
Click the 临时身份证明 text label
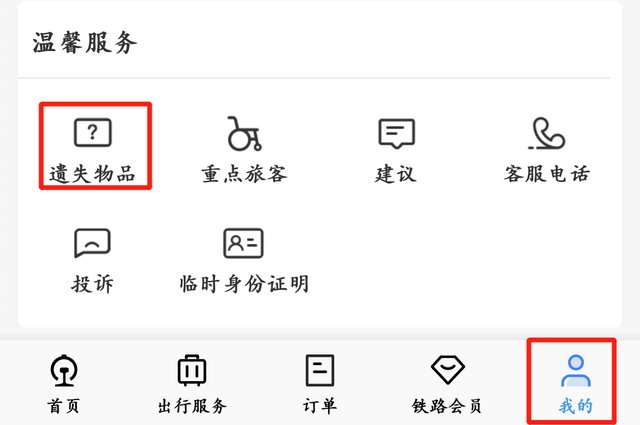pyautogui.click(x=244, y=284)
